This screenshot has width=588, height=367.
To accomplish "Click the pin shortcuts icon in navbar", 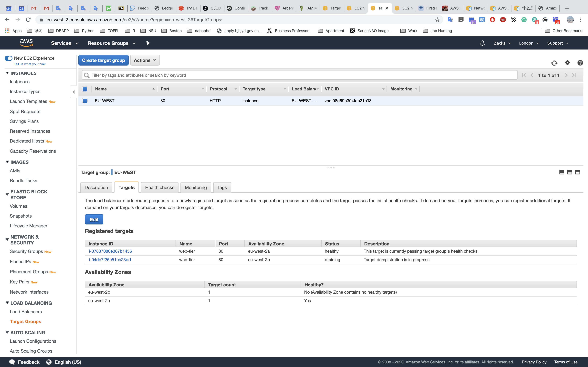I will click(x=148, y=43).
